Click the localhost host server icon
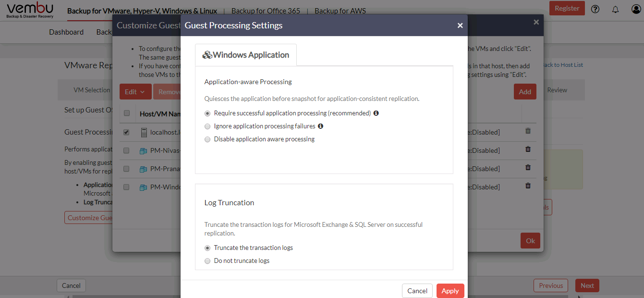644x298 pixels. coord(143,132)
